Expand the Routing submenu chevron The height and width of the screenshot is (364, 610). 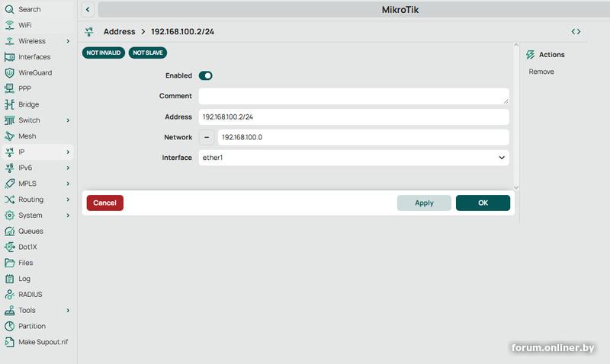click(x=68, y=200)
